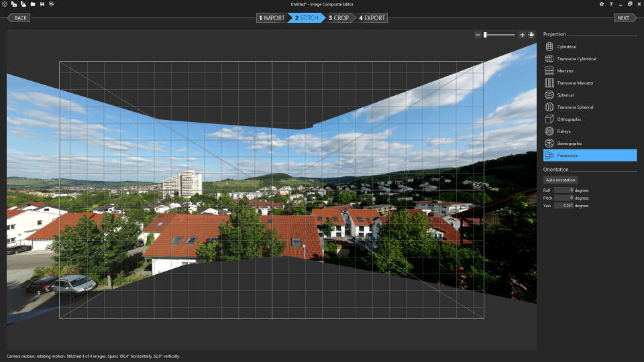The width and height of the screenshot is (644, 362).
Task: Choose the Transverse Cylindrical projection
Action: 576,59
